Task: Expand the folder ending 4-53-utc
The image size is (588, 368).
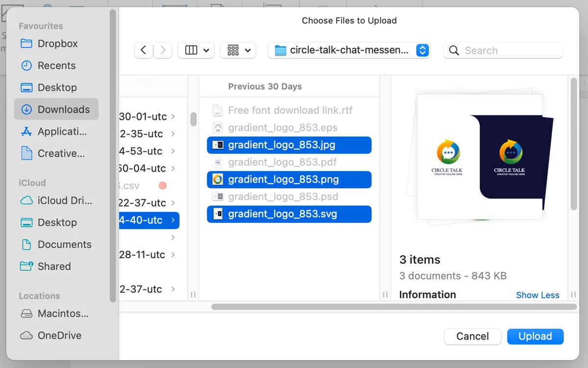Action: [x=173, y=151]
